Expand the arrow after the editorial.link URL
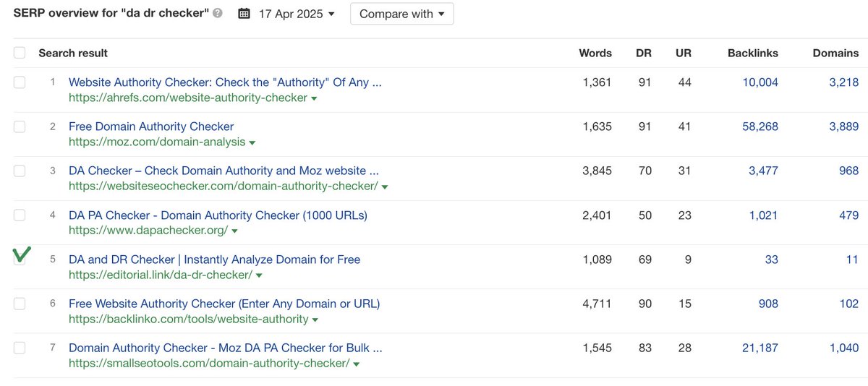This screenshot has width=868, height=386. 259,275
